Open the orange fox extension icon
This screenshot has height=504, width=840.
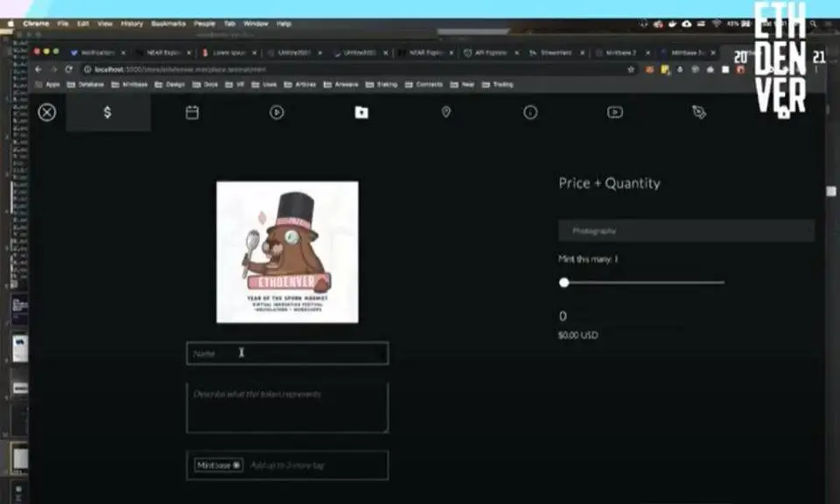650,70
